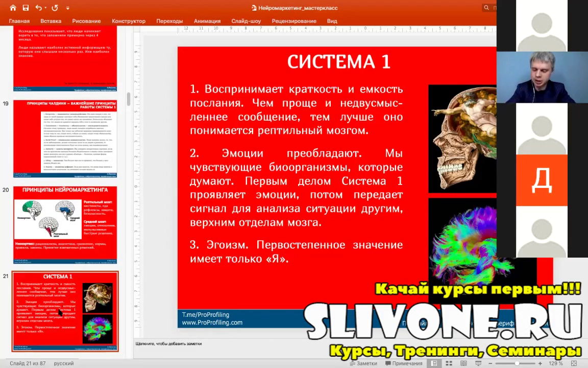
Task: Click the zoom out minus button
Action: tap(490, 363)
